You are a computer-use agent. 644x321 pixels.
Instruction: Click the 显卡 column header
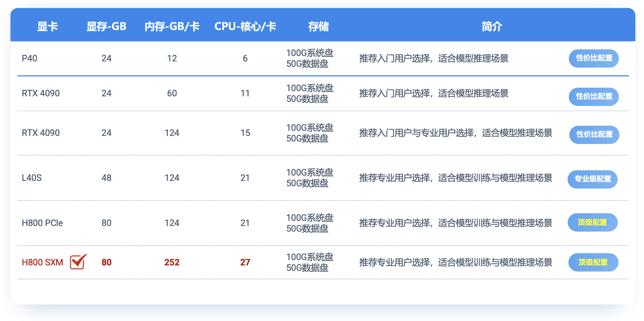tap(47, 26)
